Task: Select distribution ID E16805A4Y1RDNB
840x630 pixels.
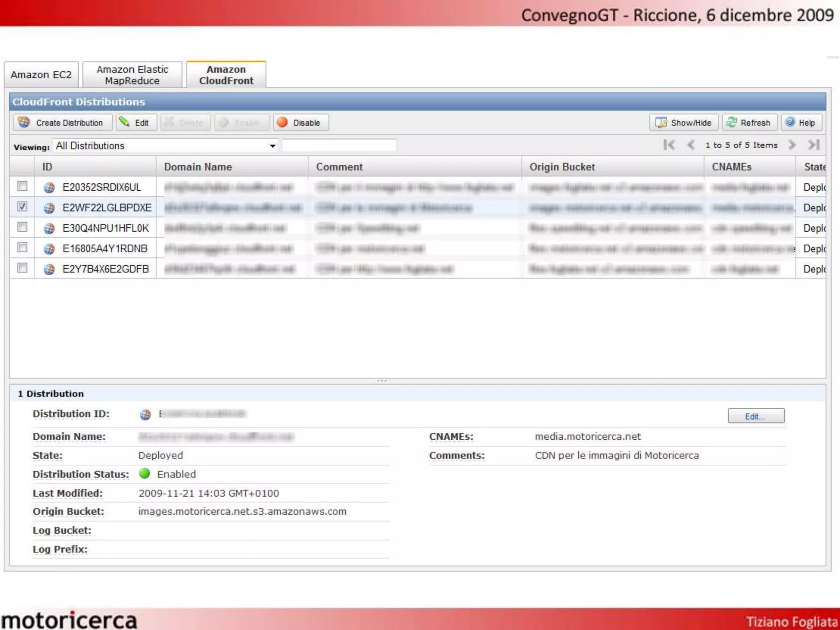Action: (x=105, y=249)
